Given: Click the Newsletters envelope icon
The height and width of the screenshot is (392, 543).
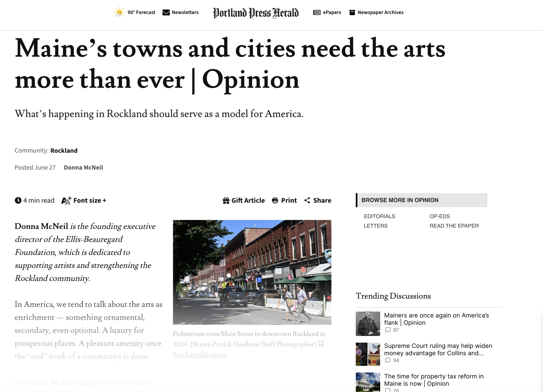Looking at the screenshot, I should [166, 13].
